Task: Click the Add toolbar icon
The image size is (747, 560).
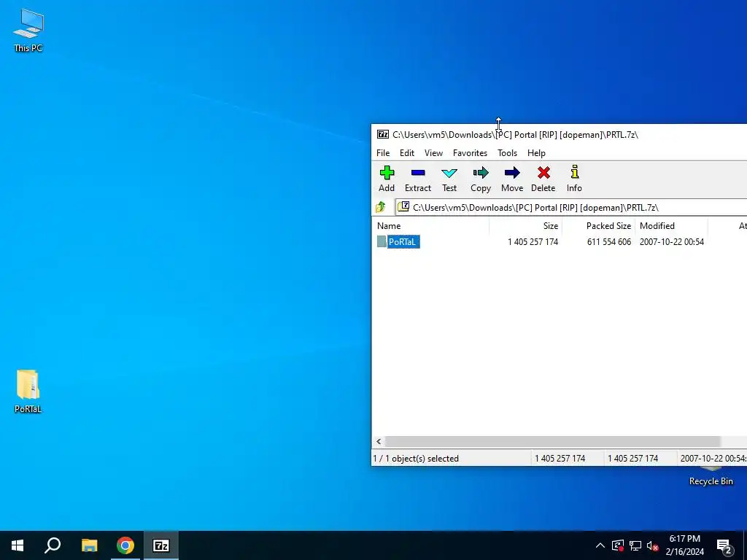Action: [x=387, y=179]
